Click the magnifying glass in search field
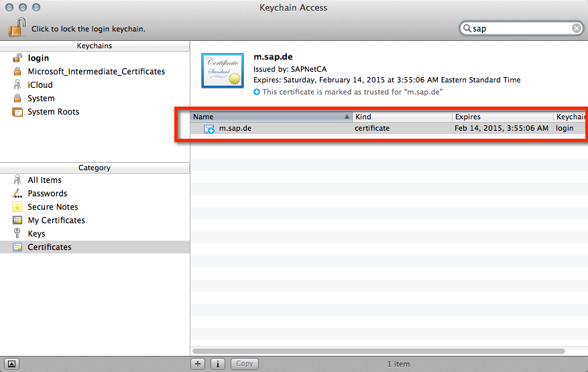 click(467, 29)
